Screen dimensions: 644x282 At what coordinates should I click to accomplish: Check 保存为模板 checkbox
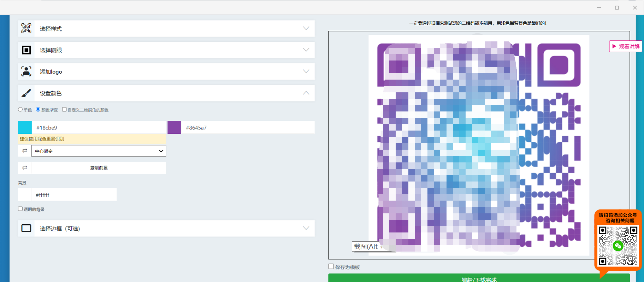pos(331,266)
